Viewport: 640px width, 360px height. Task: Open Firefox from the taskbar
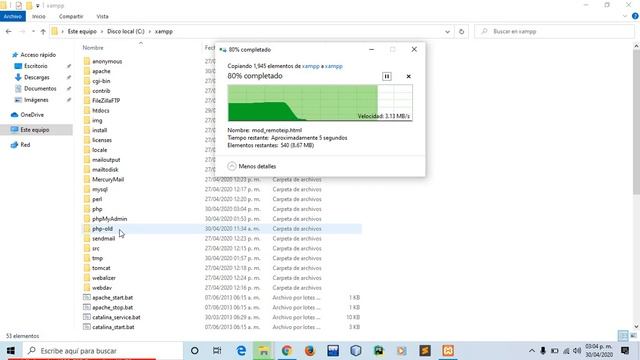coord(309,351)
